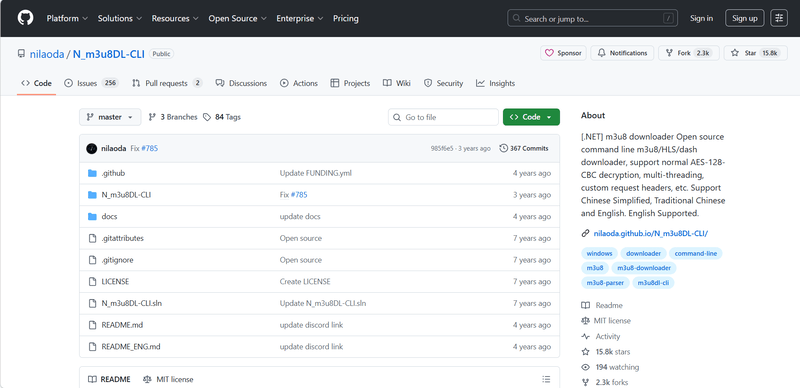Screen dimensions: 800x388
Task: Open the MIT license link in About sidebar
Action: [606, 321]
